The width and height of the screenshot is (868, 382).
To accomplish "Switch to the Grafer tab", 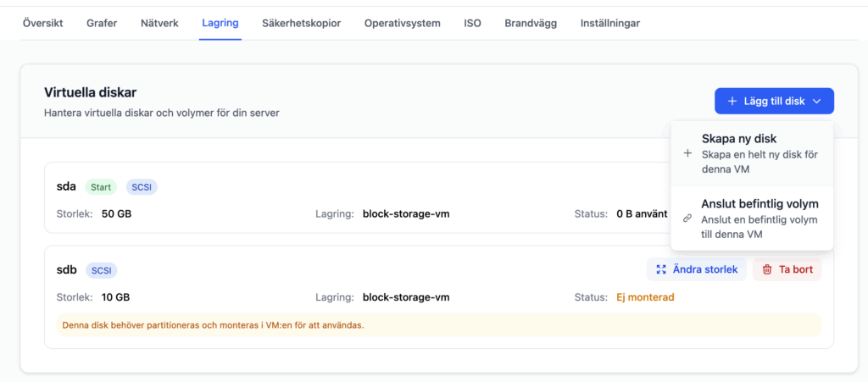I will 102,23.
